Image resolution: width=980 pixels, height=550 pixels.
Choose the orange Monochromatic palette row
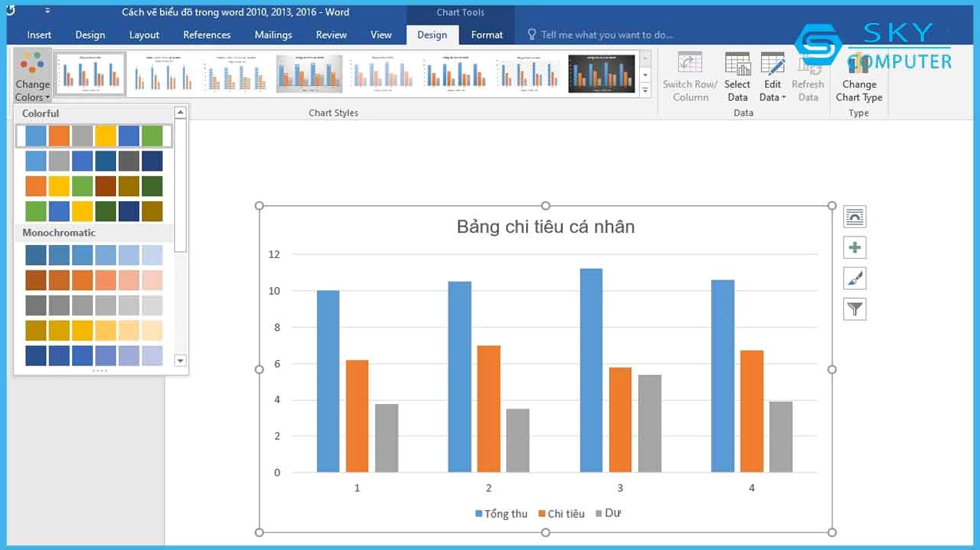coord(94,280)
